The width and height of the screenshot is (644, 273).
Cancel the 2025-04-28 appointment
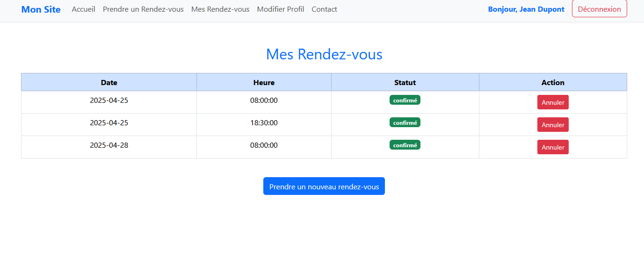click(553, 147)
